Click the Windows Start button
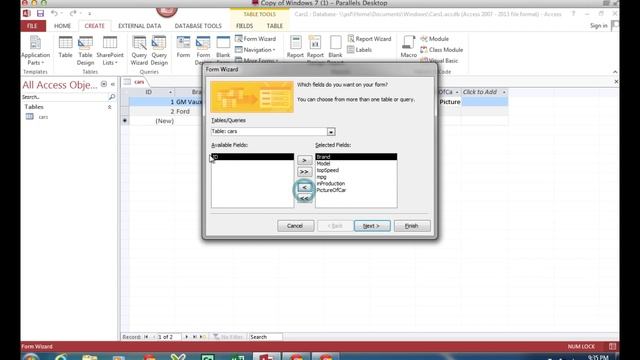 [x=31, y=357]
